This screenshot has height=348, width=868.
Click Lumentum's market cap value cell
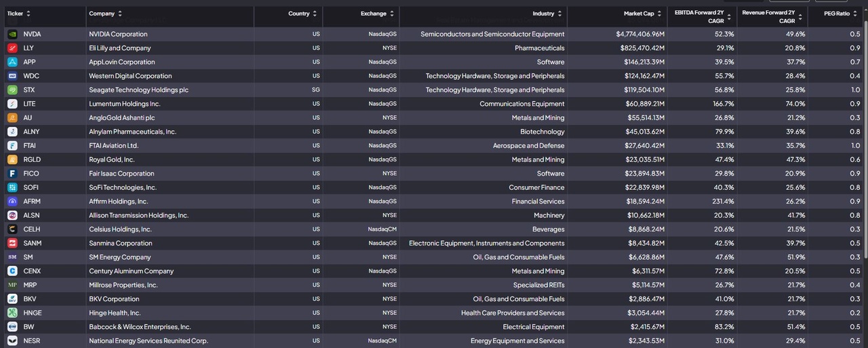pos(640,104)
